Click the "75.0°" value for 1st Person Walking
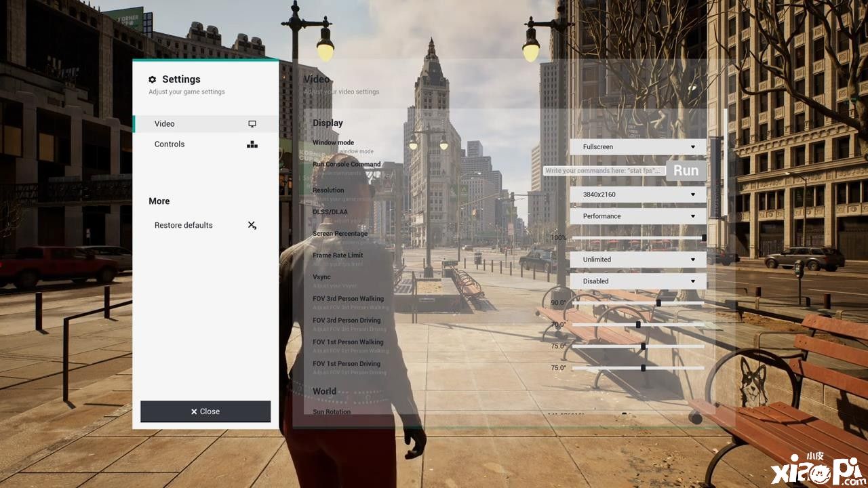 click(558, 346)
